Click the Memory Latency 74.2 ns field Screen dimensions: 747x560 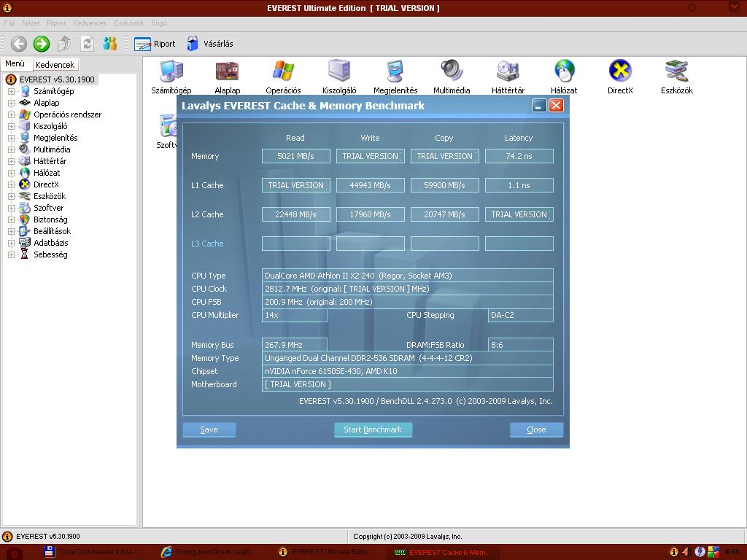click(519, 156)
